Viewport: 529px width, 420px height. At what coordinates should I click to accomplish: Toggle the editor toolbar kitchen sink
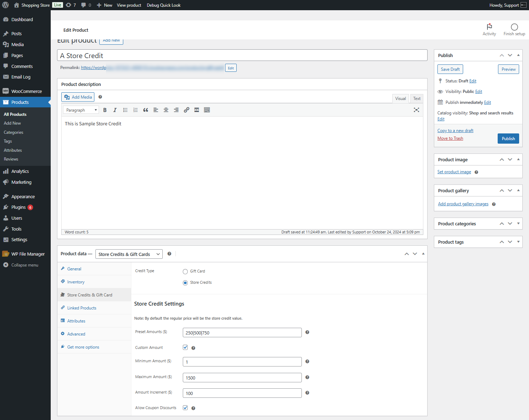tap(207, 110)
